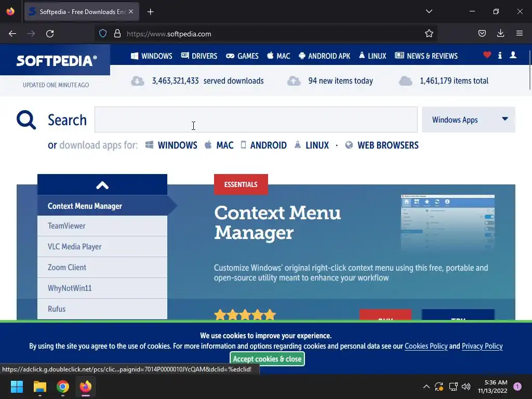The width and height of the screenshot is (532, 399).
Task: Open Google Chrome from taskbar
Action: click(63, 387)
